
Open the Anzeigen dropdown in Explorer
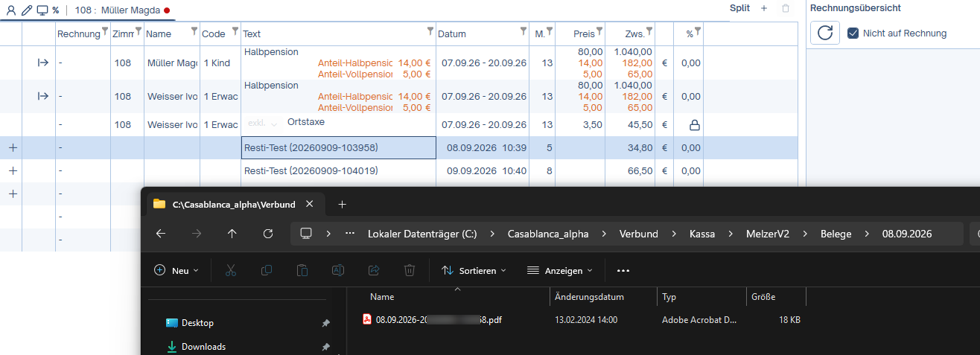560,271
